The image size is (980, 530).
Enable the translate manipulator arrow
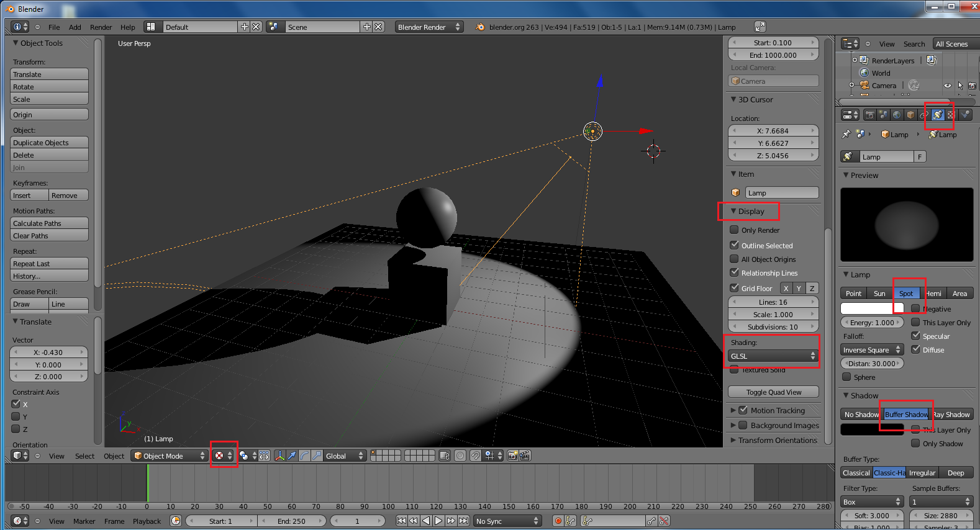(292, 456)
